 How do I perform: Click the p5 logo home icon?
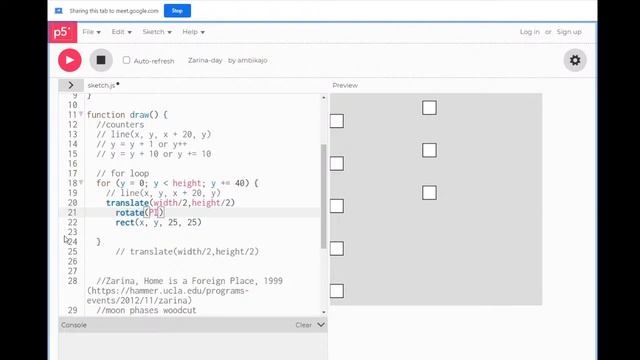click(x=62, y=32)
